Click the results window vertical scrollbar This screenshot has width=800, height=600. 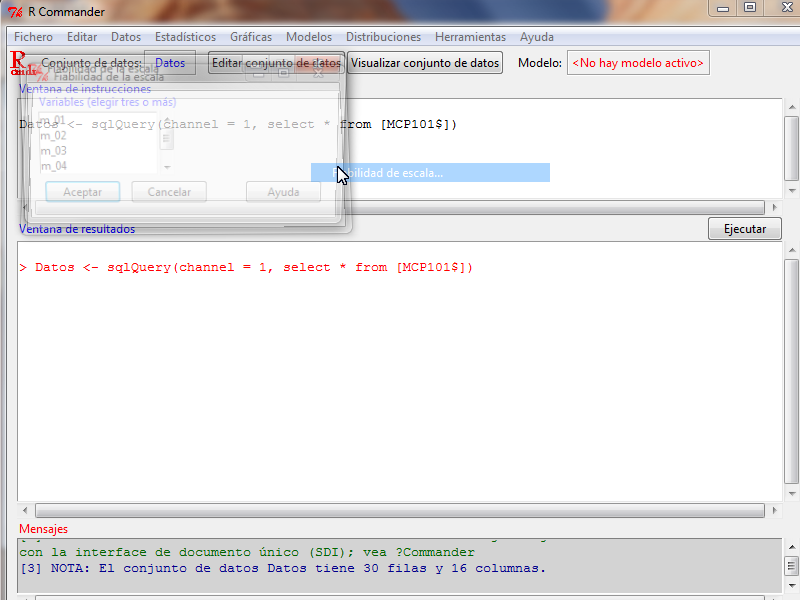[x=791, y=370]
